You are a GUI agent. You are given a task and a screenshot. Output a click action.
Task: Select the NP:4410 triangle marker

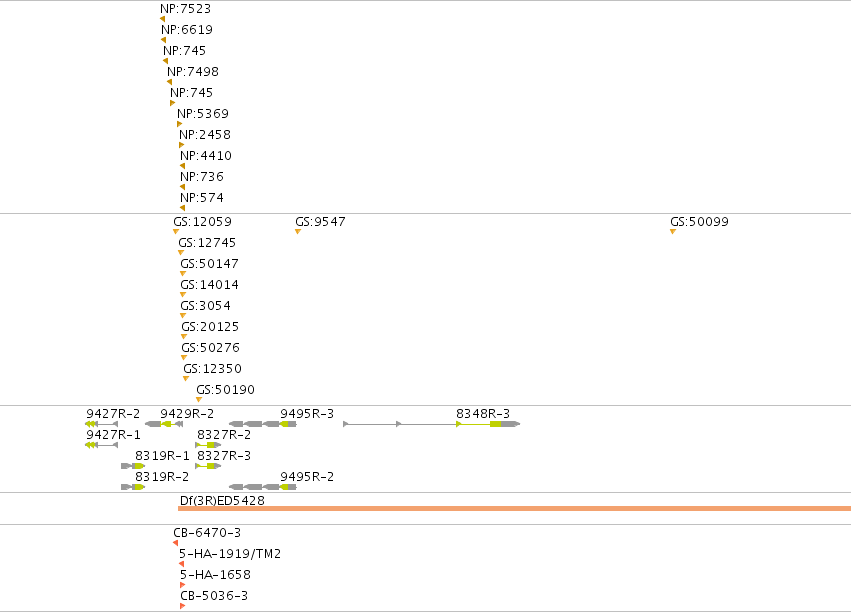[182, 166]
